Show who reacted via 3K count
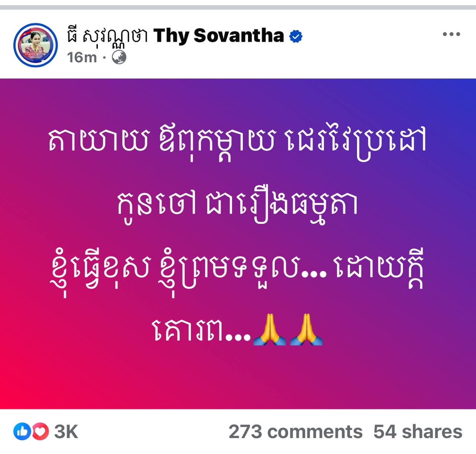The width and height of the screenshot is (476, 454). [66, 432]
